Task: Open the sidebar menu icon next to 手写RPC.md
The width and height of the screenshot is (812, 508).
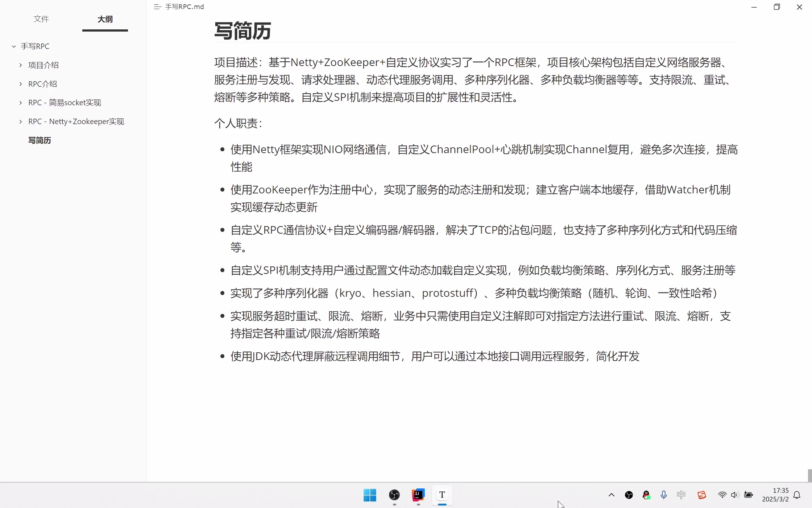Action: click(157, 7)
